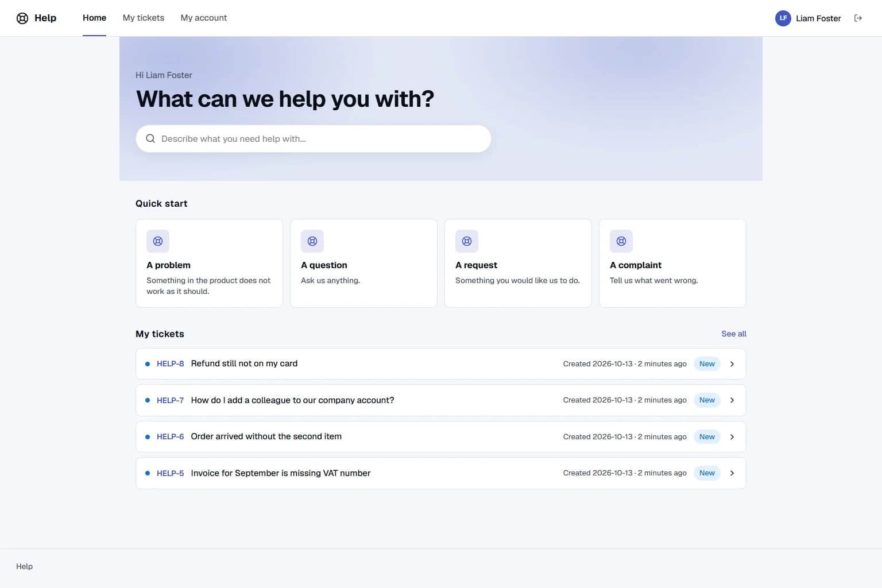The width and height of the screenshot is (882, 588).
Task: Click See all tickets link
Action: (x=734, y=334)
